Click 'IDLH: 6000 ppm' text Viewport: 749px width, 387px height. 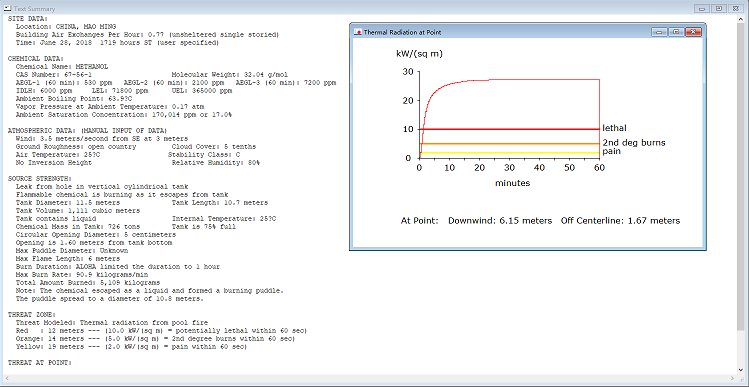(44, 91)
